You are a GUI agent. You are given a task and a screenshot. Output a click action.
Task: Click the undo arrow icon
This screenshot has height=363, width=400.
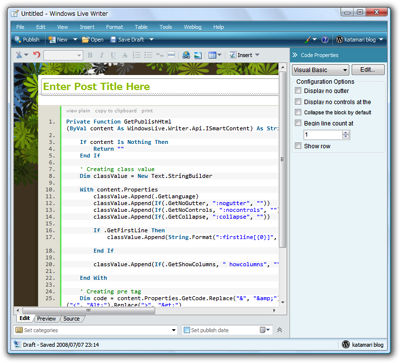coord(37,55)
